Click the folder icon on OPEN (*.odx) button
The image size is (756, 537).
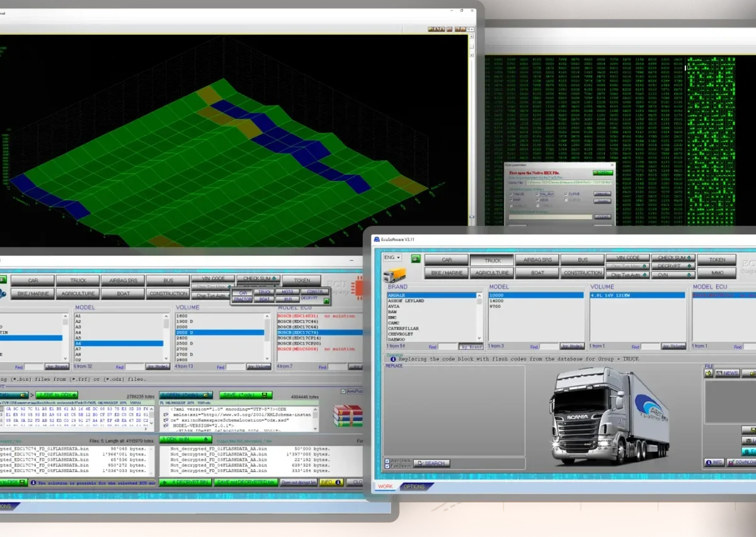point(206,395)
